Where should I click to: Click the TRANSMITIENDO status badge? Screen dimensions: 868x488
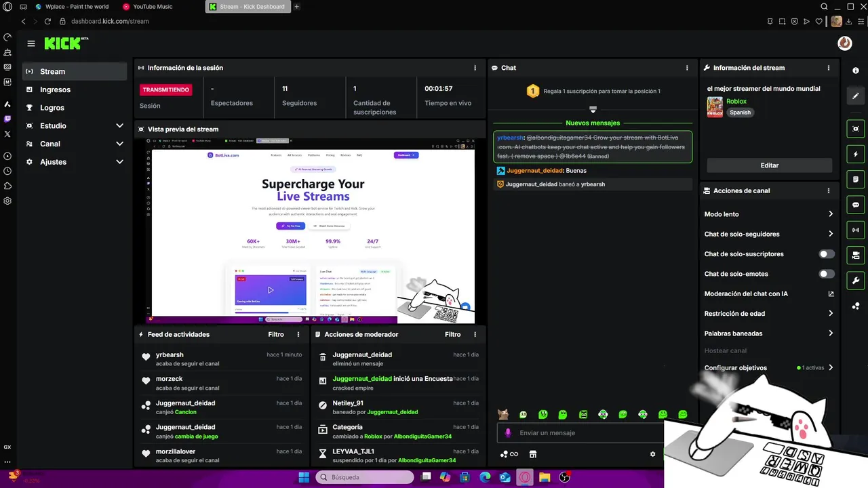pyautogui.click(x=166, y=89)
